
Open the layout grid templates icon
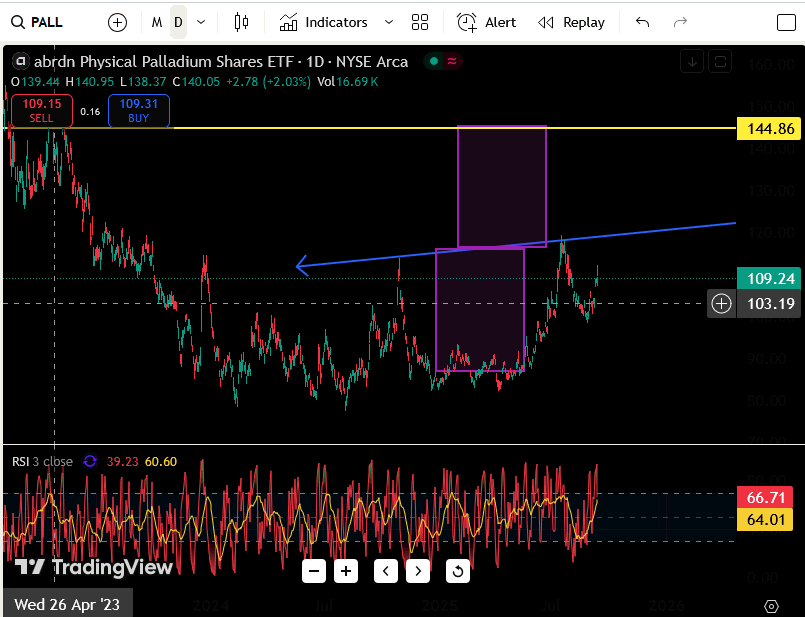[x=420, y=22]
